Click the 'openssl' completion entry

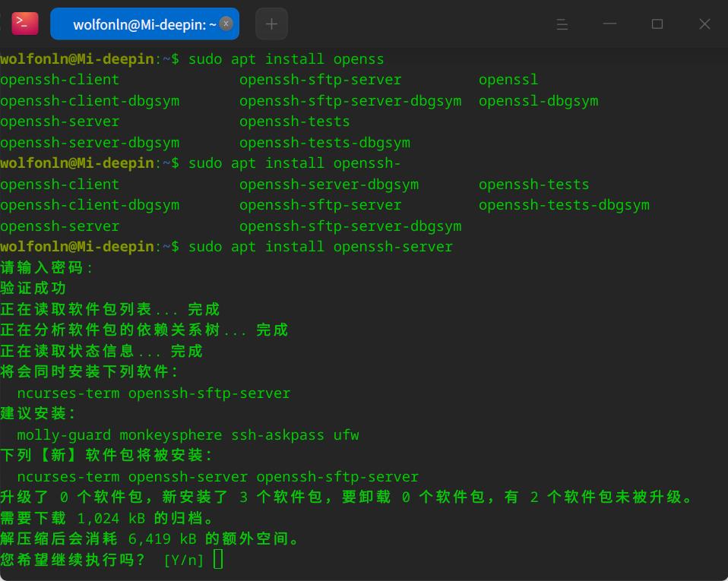pyautogui.click(x=508, y=80)
